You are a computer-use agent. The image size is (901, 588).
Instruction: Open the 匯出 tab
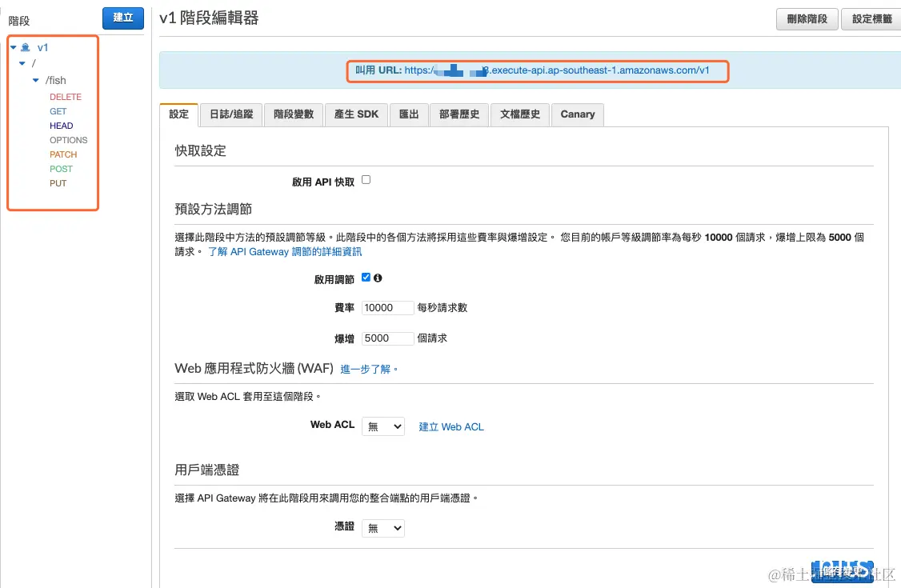[409, 114]
